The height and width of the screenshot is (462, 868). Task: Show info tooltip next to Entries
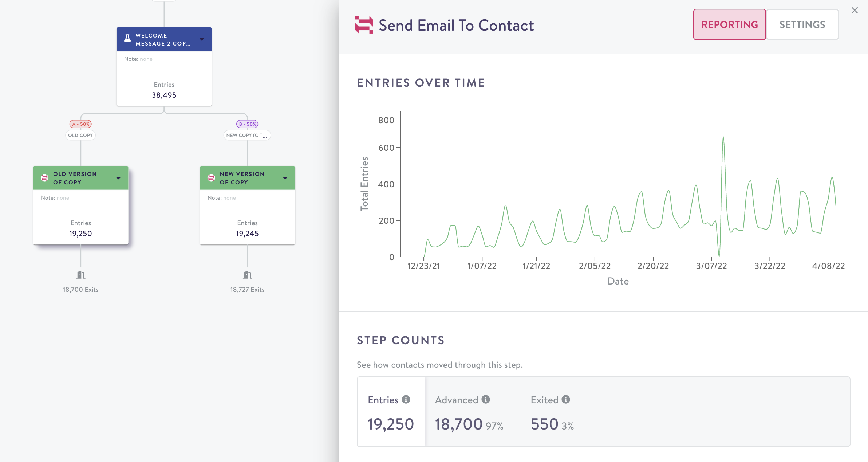tap(406, 399)
